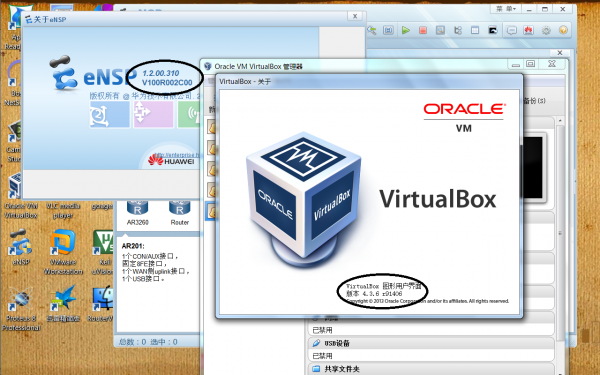This screenshot has height=375, width=600.
Task: Open Proteus 8 Professional desktop shortcut
Action: pos(21,309)
